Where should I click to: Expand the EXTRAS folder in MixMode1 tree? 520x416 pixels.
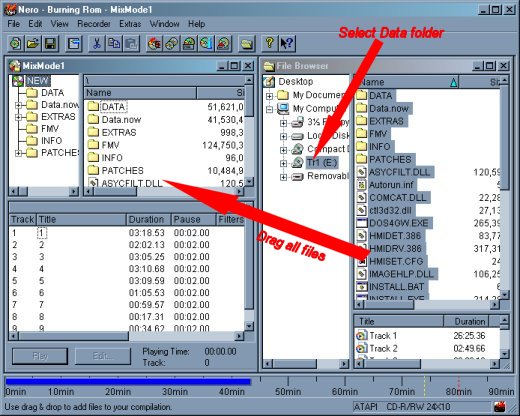(x=18, y=117)
